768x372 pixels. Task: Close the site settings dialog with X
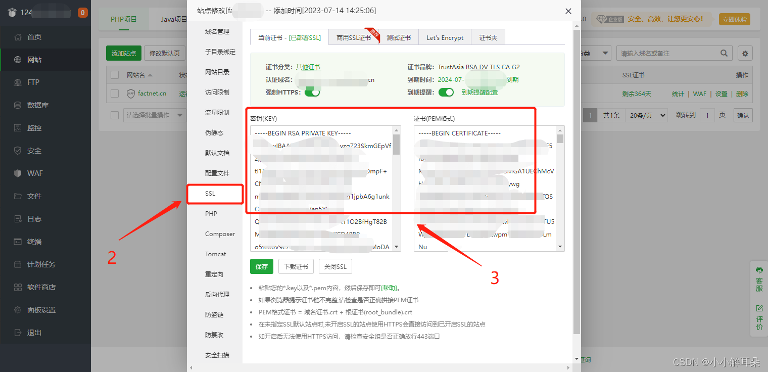[568, 11]
